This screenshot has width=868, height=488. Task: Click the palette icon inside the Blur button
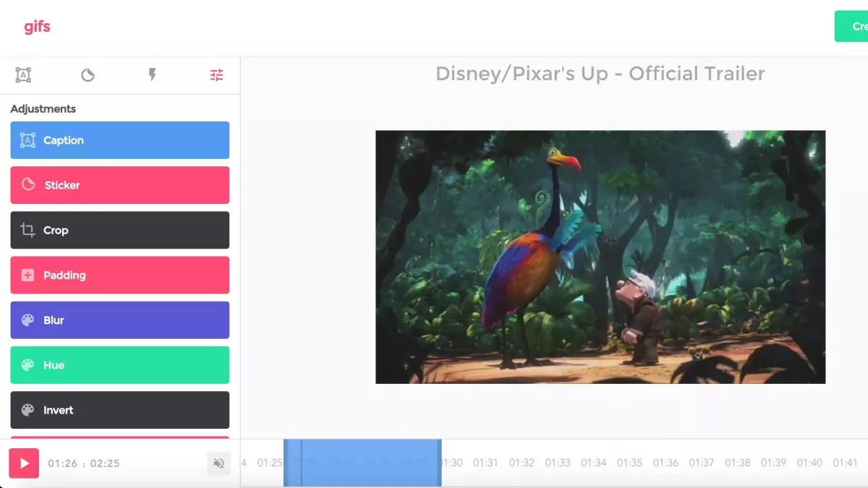pos(27,320)
